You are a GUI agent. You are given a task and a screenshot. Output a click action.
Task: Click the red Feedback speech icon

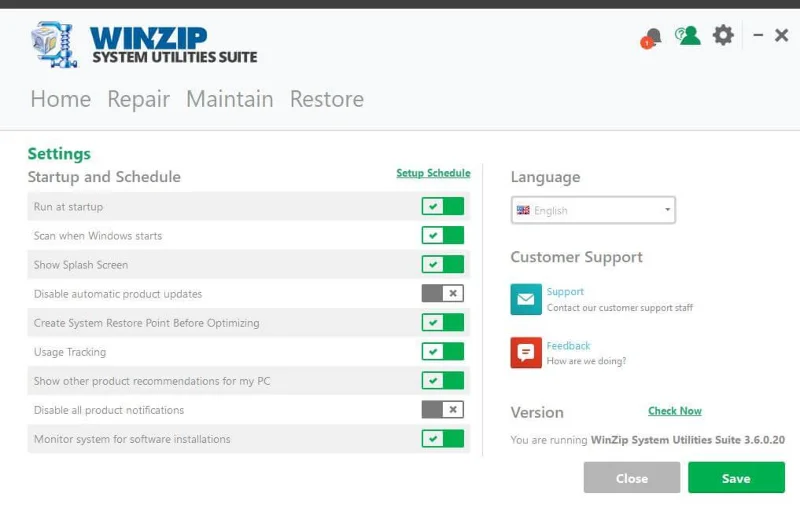pos(526,352)
